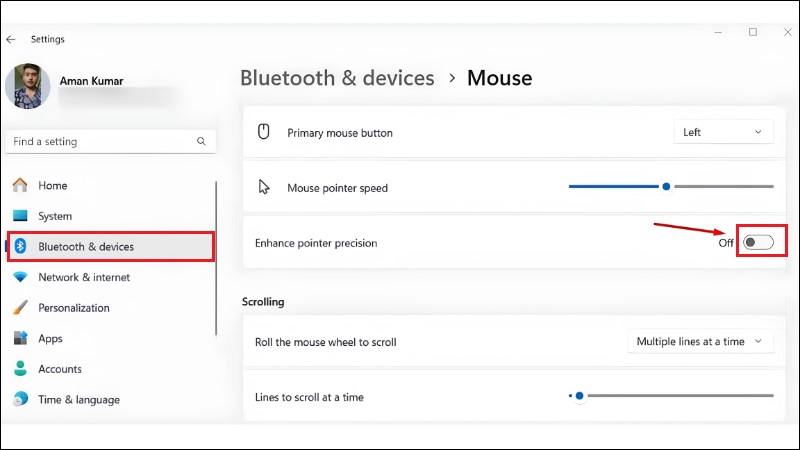Click the System monitor icon
Image resolution: width=800 pixels, height=450 pixels.
[x=20, y=215]
